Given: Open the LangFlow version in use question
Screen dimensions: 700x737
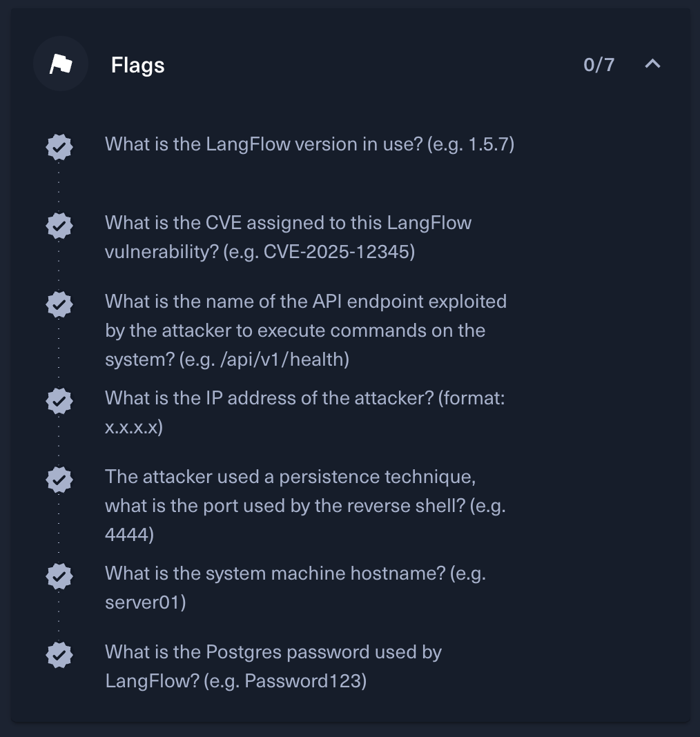Looking at the screenshot, I should (309, 144).
